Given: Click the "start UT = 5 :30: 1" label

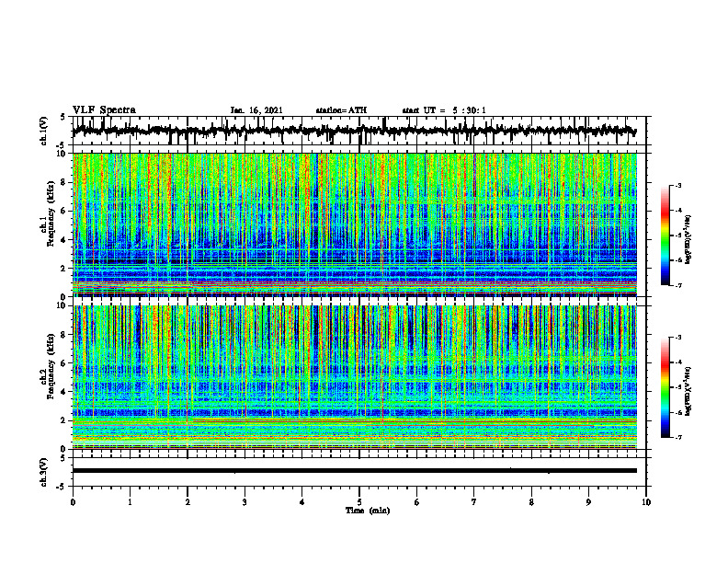Looking at the screenshot, I should coord(444,110).
